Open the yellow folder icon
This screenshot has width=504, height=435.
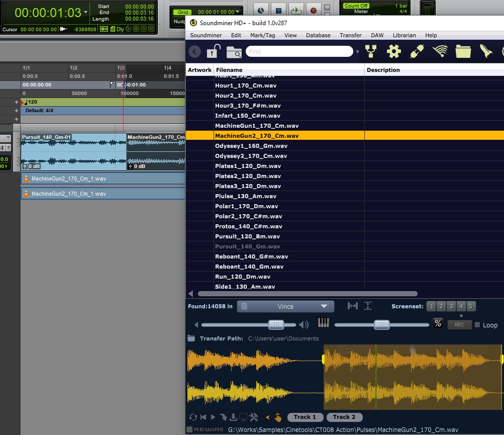(x=463, y=51)
